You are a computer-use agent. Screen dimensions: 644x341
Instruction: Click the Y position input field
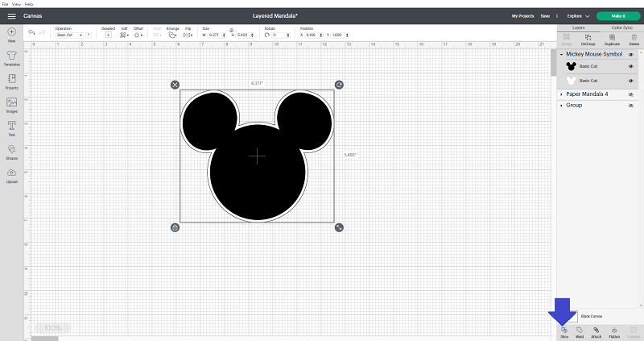(338, 35)
